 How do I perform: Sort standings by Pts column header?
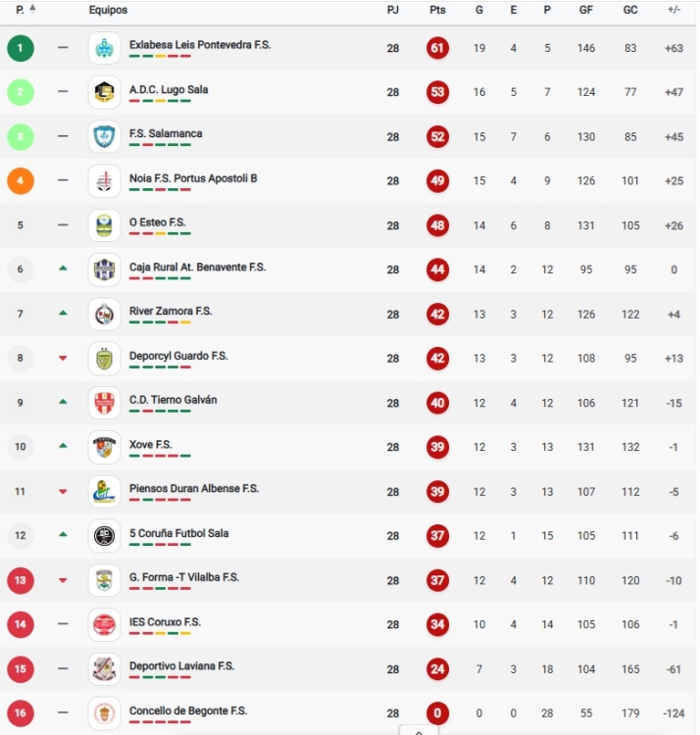click(x=437, y=10)
